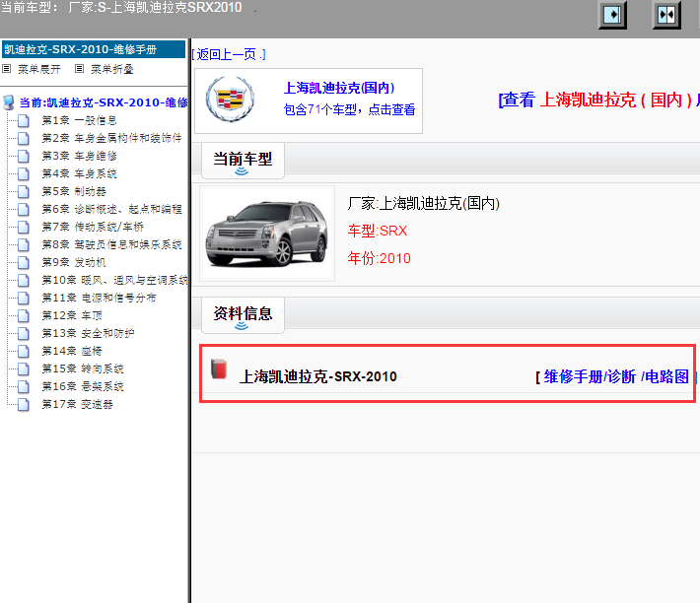700x603 pixels.
Task: Click the 菜单折叠 collapse-all icon
Action: tap(80, 69)
